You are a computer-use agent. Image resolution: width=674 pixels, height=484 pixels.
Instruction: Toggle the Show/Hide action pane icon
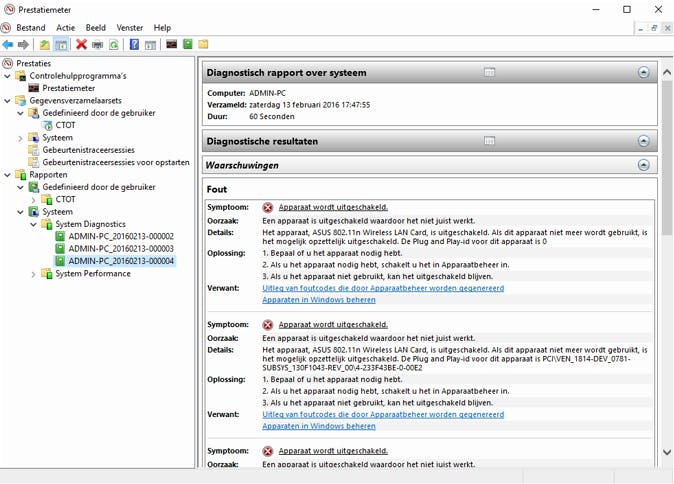pos(150,44)
